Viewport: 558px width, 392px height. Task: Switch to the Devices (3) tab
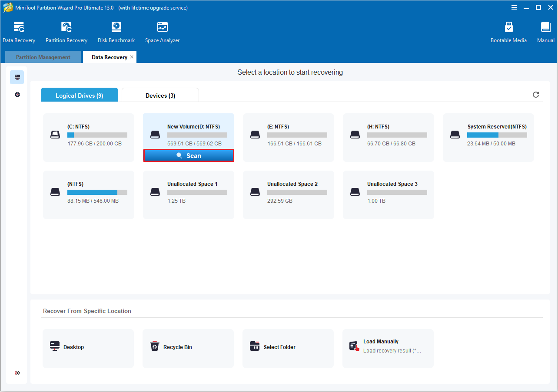pyautogui.click(x=160, y=95)
